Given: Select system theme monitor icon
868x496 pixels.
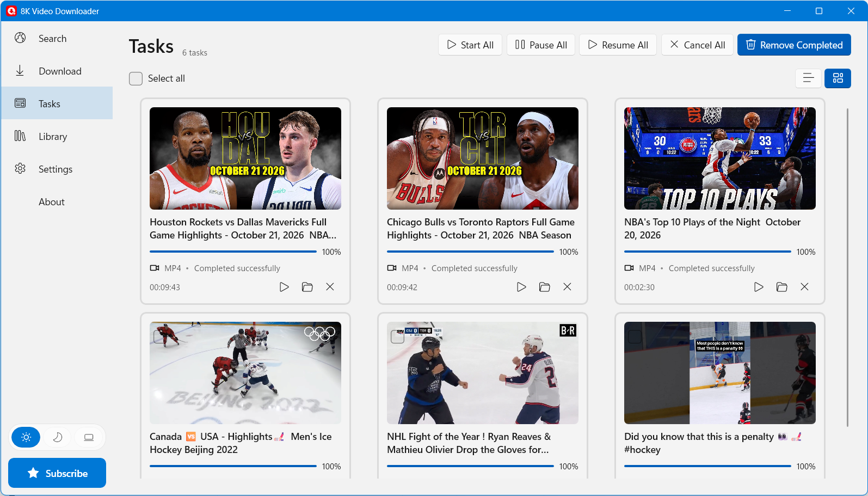Looking at the screenshot, I should click(x=89, y=437).
